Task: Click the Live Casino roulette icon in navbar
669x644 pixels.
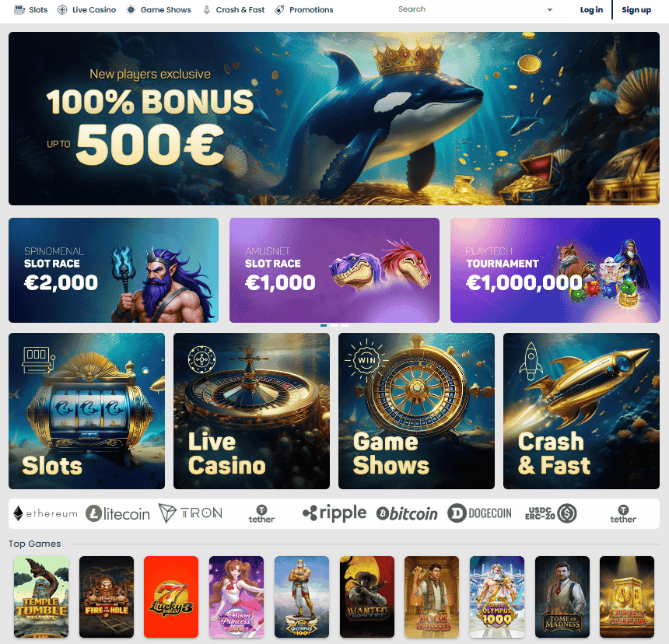Action: (x=62, y=9)
